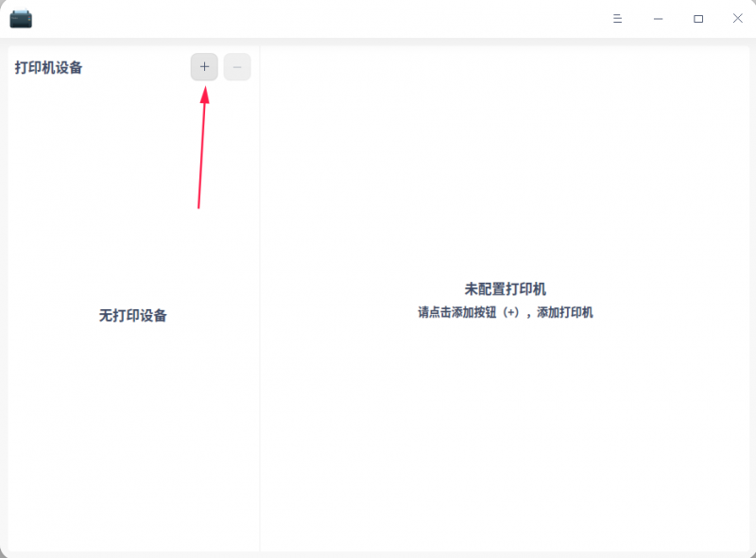Click the red arrow's arrowhead below the plus
Screen dimensions: 756x558
coord(205,95)
